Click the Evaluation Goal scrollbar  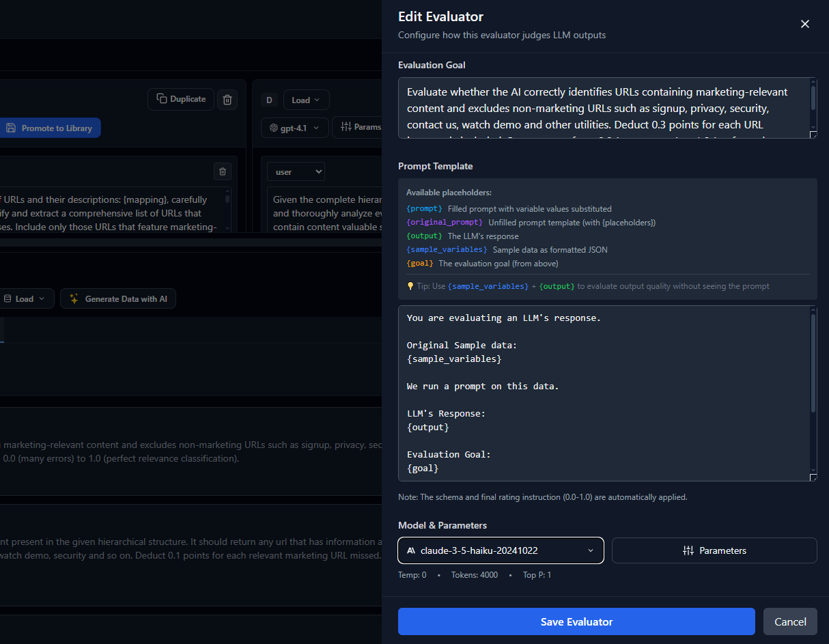coord(813,98)
